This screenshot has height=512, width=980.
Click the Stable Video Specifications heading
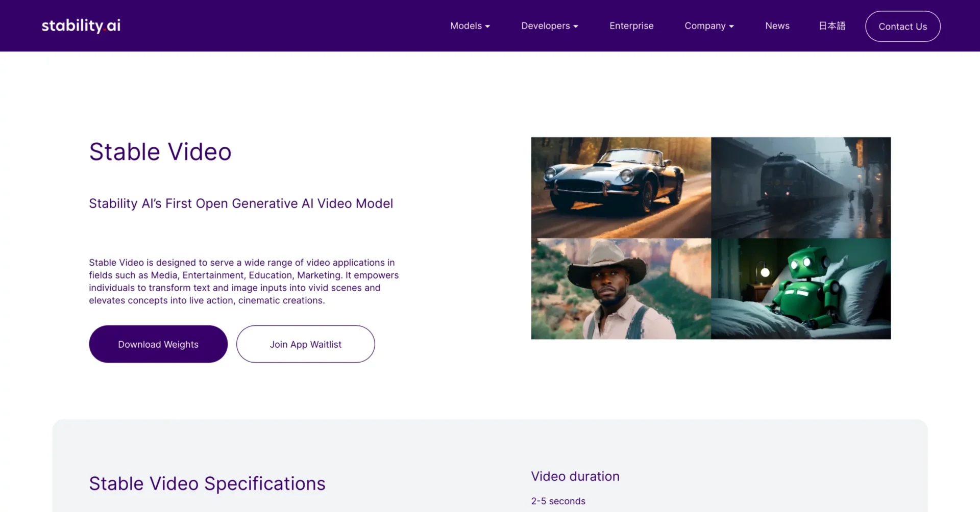(207, 483)
